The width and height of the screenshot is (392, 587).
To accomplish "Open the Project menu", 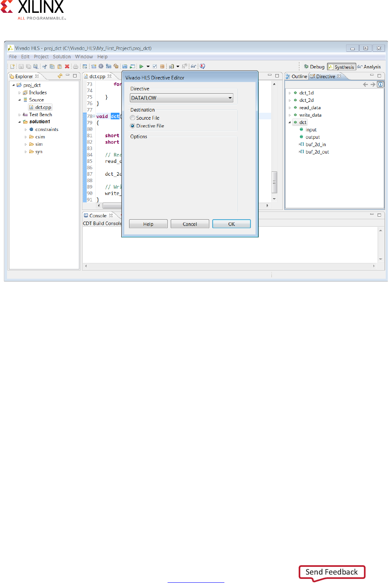I will pos(41,57).
